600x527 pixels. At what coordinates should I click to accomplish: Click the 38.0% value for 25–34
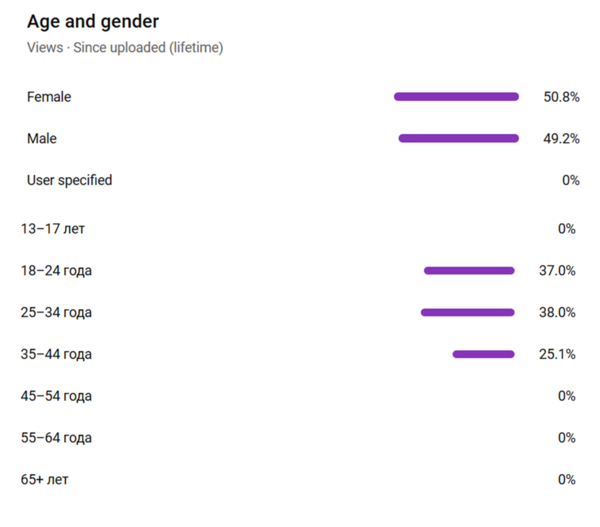(557, 312)
